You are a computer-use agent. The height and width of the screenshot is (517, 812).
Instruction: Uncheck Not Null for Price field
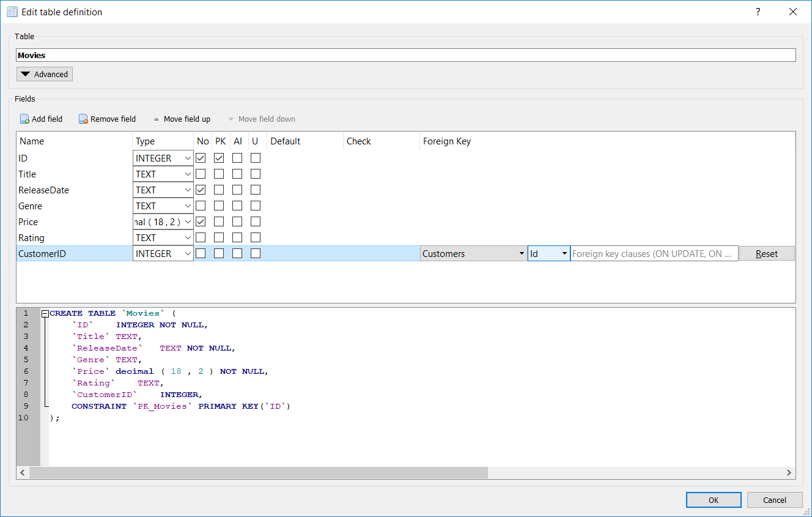201,222
